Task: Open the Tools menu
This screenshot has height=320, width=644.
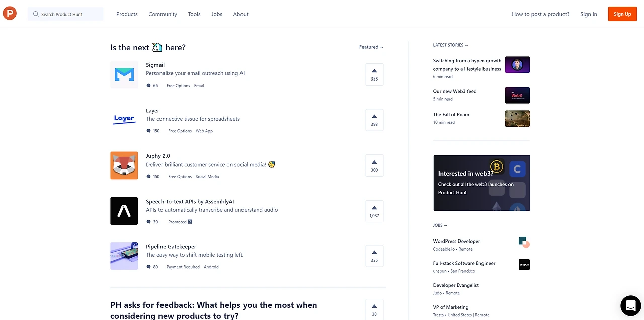Action: 194,14
